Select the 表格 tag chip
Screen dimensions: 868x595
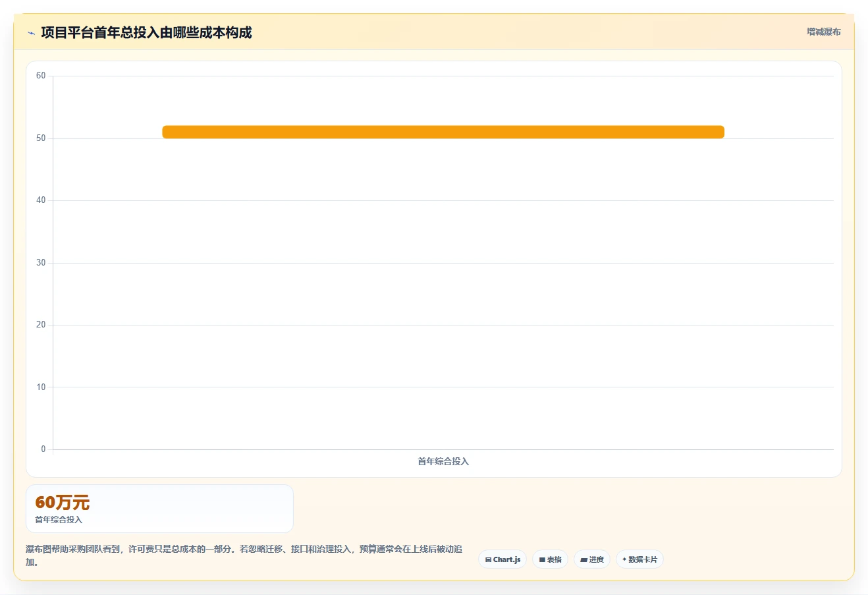[x=550, y=559]
